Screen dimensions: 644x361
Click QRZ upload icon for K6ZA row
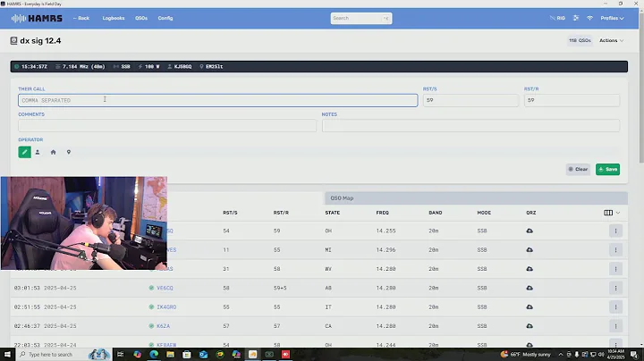point(530,326)
